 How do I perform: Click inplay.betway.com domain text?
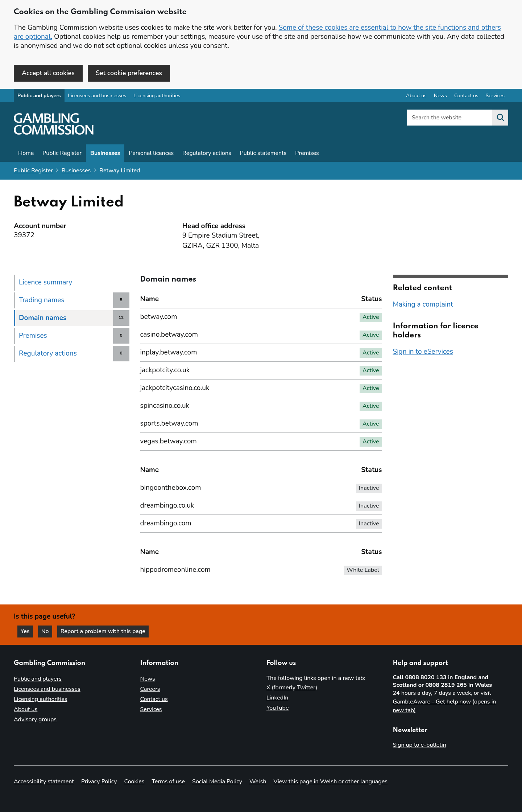pyautogui.click(x=169, y=352)
